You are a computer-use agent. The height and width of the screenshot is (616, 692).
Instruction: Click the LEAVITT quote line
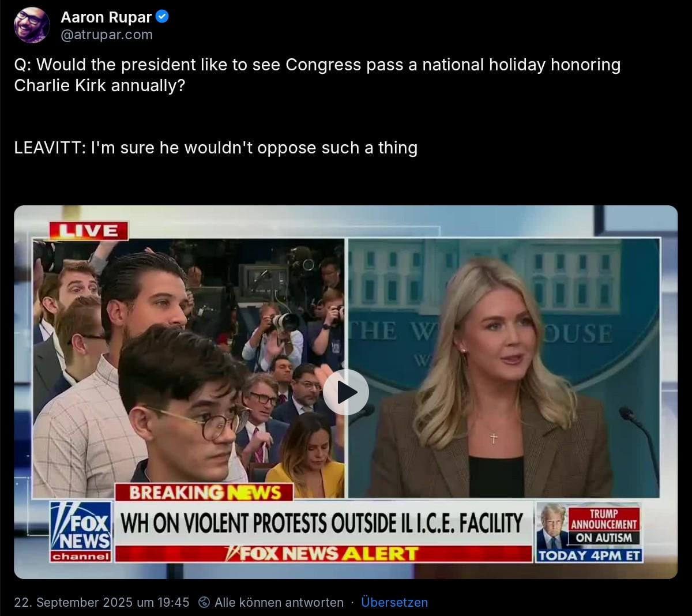click(x=216, y=148)
